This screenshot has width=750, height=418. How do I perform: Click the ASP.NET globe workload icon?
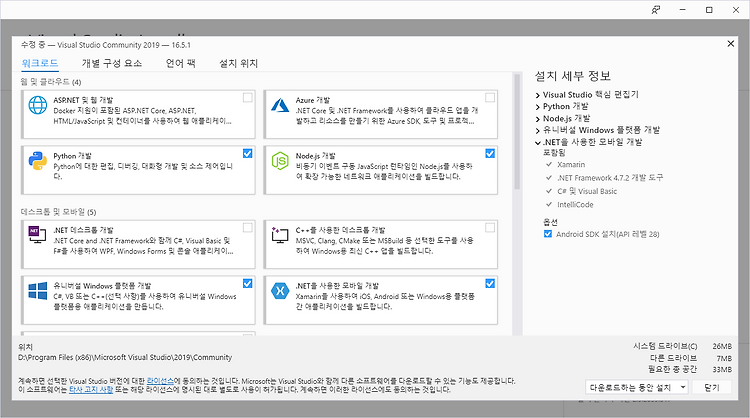(38, 105)
